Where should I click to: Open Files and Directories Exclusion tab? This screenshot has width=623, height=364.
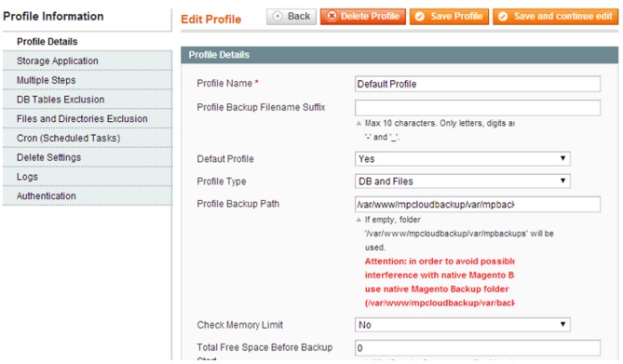click(88, 119)
